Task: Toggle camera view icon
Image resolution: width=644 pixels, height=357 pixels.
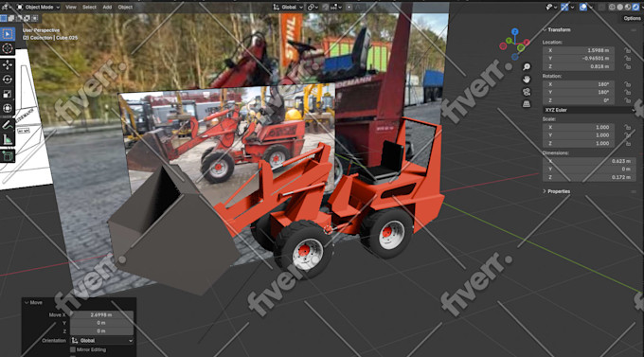Action: [527, 92]
